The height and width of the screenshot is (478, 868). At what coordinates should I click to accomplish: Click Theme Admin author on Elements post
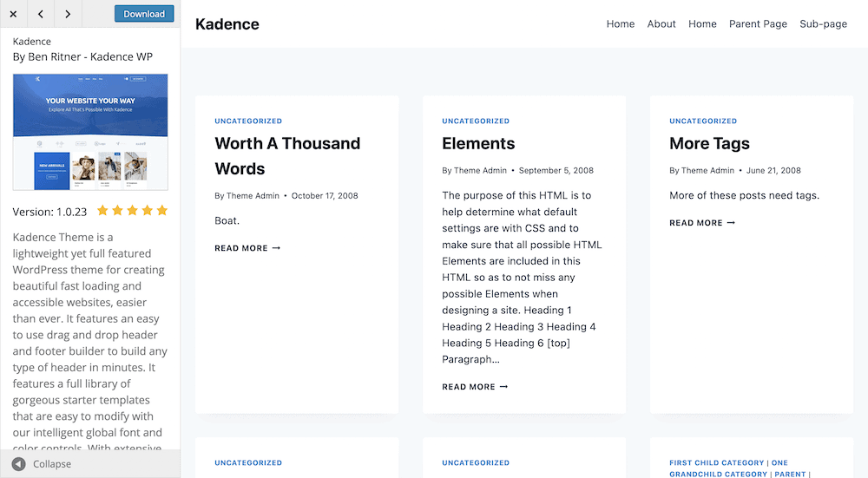(480, 170)
